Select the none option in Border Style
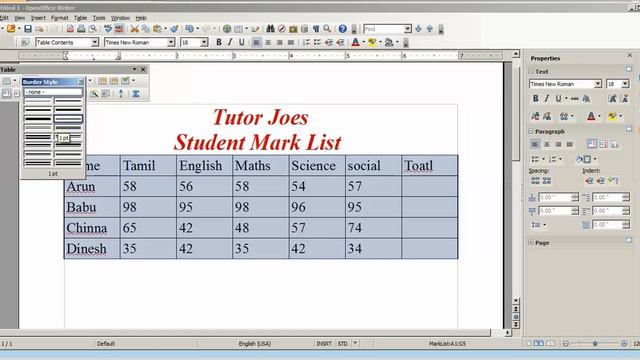 point(53,92)
